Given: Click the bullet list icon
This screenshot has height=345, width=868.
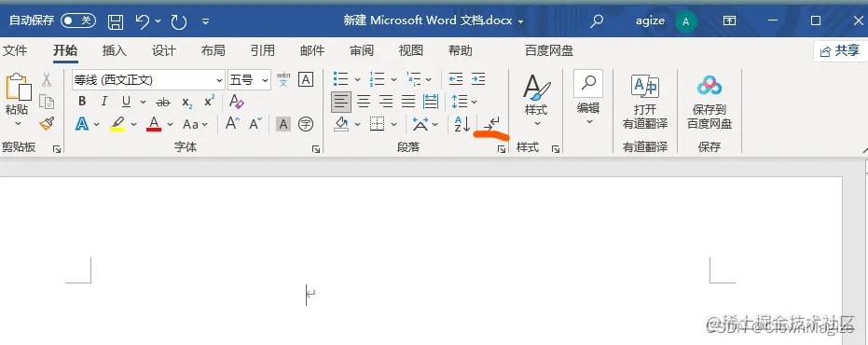Looking at the screenshot, I should pos(341,79).
